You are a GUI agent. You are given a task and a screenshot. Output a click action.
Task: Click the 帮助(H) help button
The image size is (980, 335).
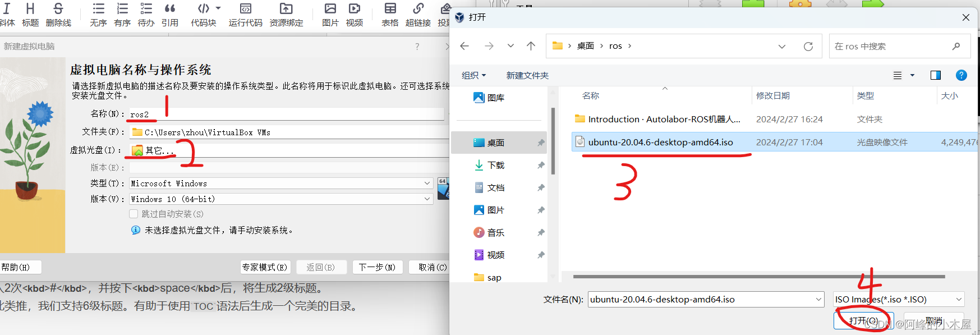[20, 267]
